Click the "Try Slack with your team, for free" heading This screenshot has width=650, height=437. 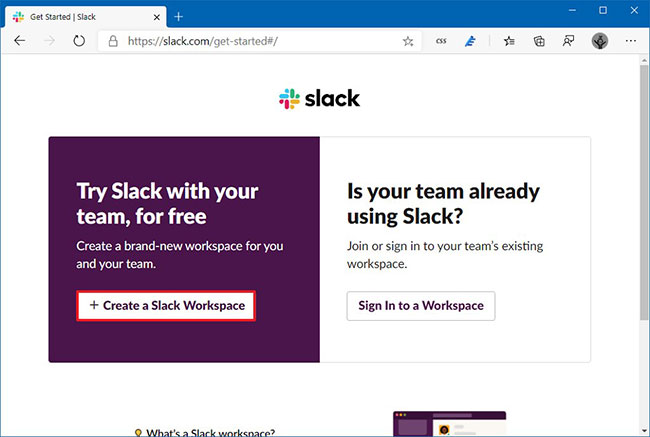[167, 204]
